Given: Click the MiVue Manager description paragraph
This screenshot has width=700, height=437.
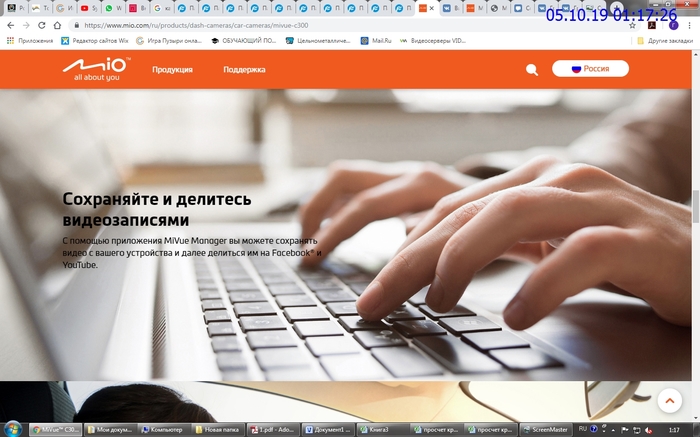Looking at the screenshot, I should [x=192, y=253].
